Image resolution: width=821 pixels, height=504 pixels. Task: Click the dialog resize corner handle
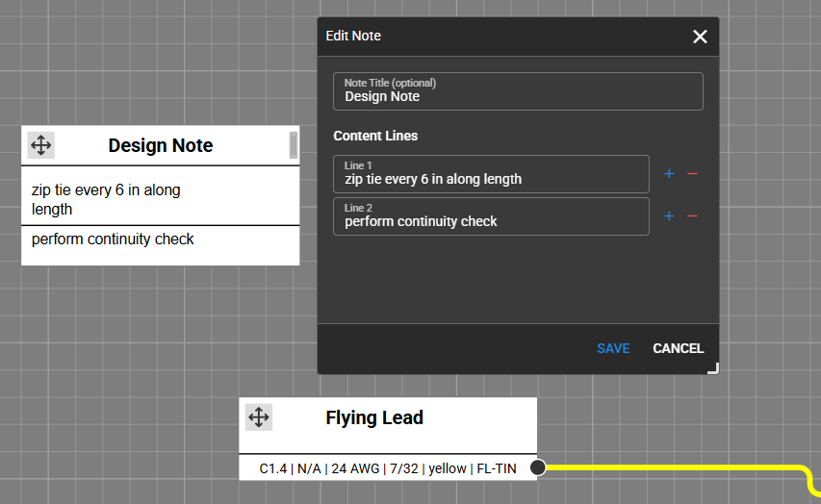coord(713,368)
